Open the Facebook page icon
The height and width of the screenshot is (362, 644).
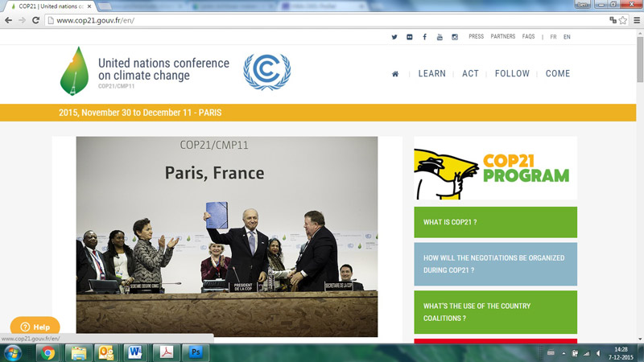pyautogui.click(x=424, y=37)
